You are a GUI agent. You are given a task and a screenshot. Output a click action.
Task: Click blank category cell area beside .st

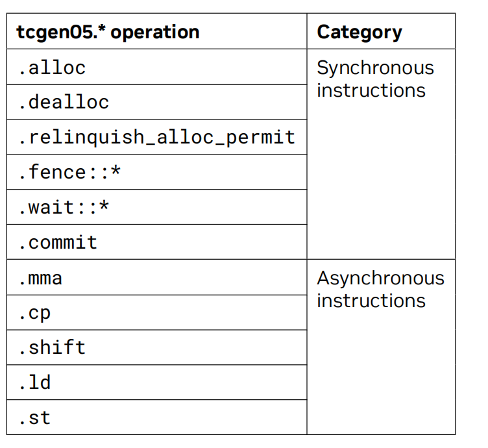coord(381,418)
